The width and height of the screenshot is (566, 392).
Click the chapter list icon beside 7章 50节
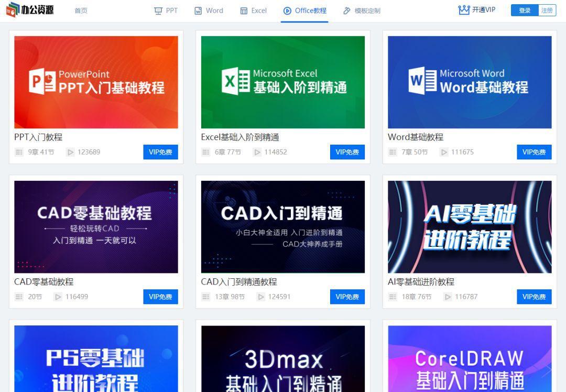[393, 153]
